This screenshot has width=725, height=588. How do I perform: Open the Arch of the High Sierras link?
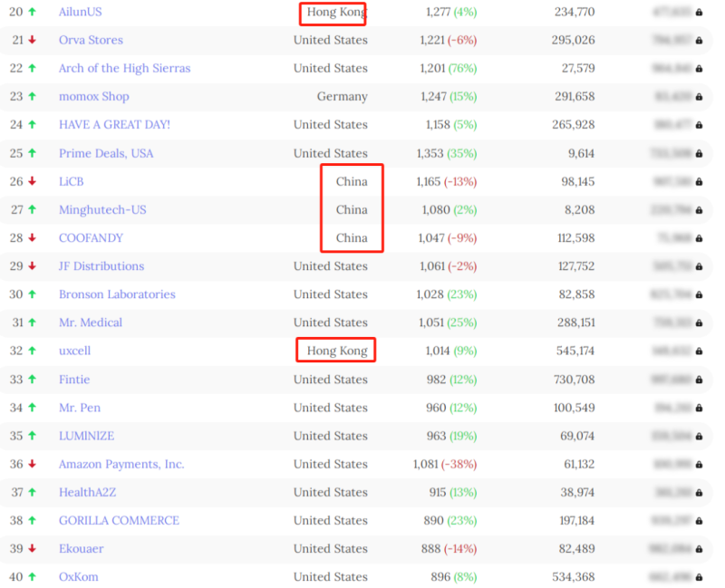124,68
